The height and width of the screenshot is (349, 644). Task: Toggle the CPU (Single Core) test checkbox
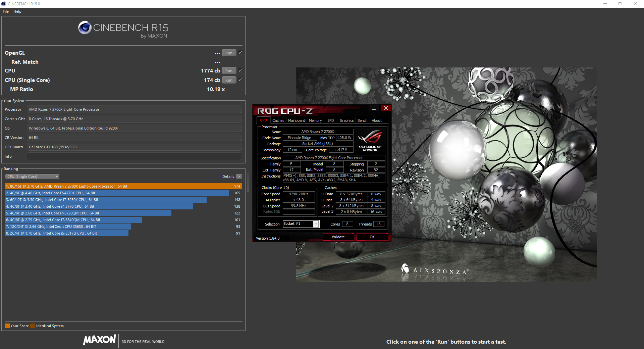[x=240, y=80]
